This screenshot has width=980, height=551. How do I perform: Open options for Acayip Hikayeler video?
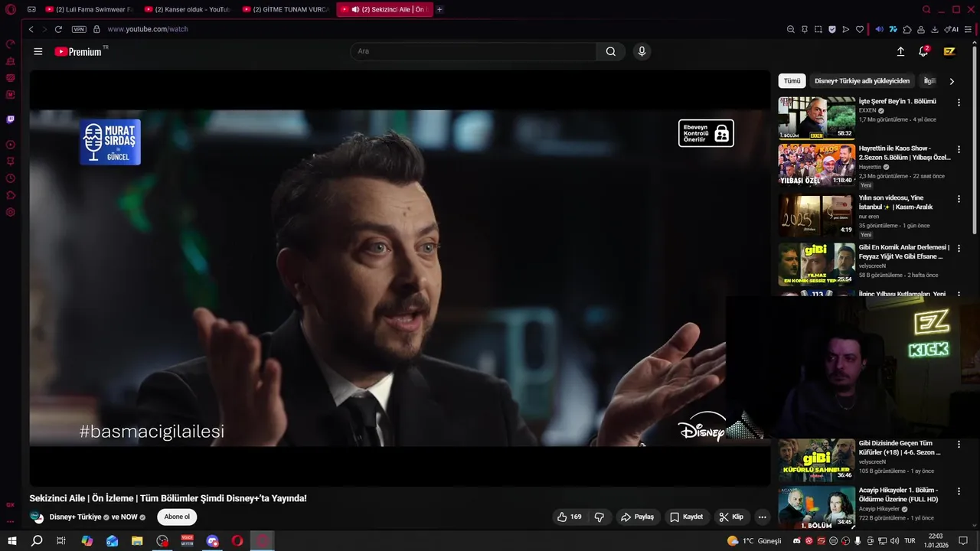[959, 491]
